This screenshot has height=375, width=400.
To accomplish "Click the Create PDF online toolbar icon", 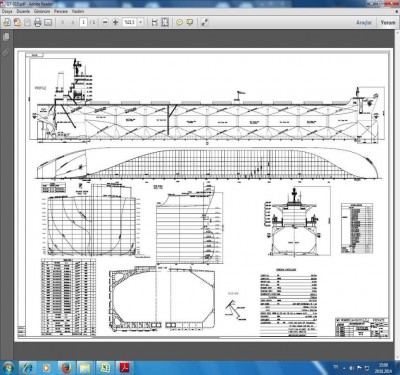I will click(7, 22).
